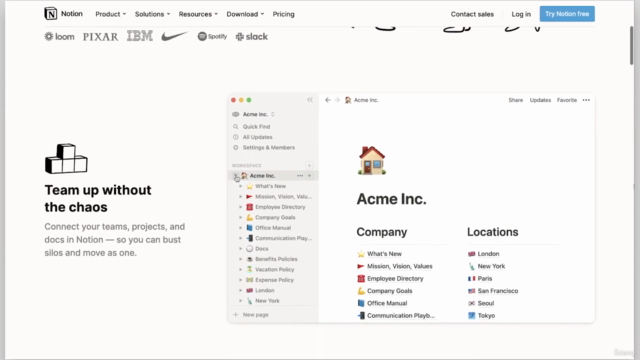This screenshot has width=640, height=360.
Task: Click the forward arrow in the demo window
Action: (x=337, y=100)
